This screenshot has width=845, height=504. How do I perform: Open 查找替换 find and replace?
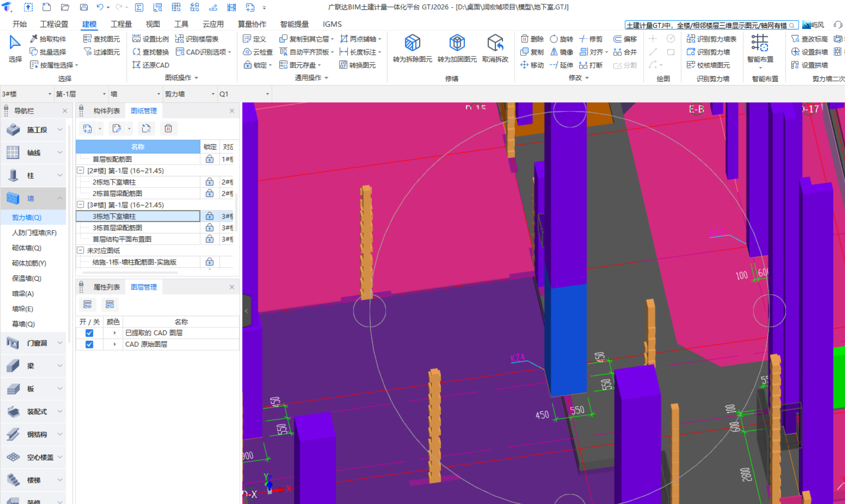[x=150, y=52]
